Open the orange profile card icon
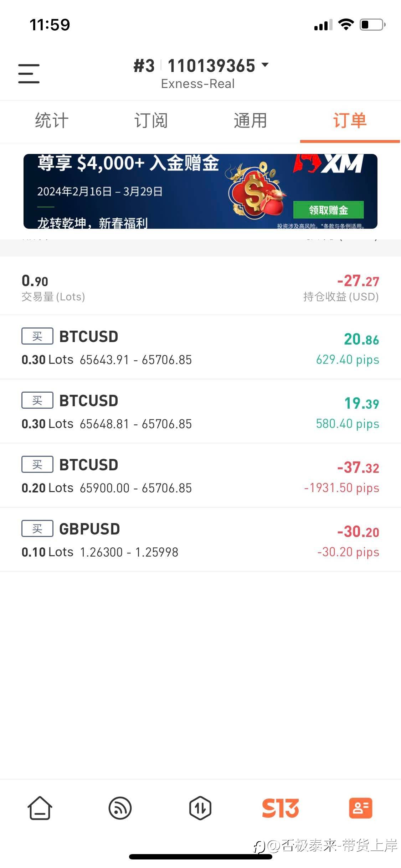 pos(360,808)
